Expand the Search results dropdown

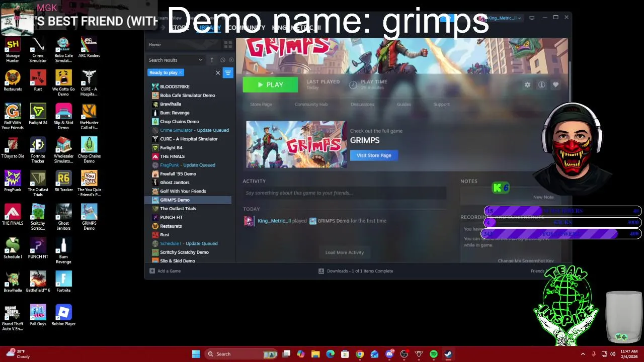click(x=176, y=60)
